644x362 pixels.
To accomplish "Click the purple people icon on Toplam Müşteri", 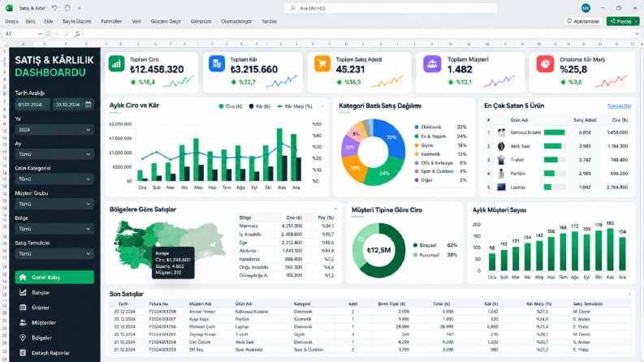I will pyautogui.click(x=432, y=64).
